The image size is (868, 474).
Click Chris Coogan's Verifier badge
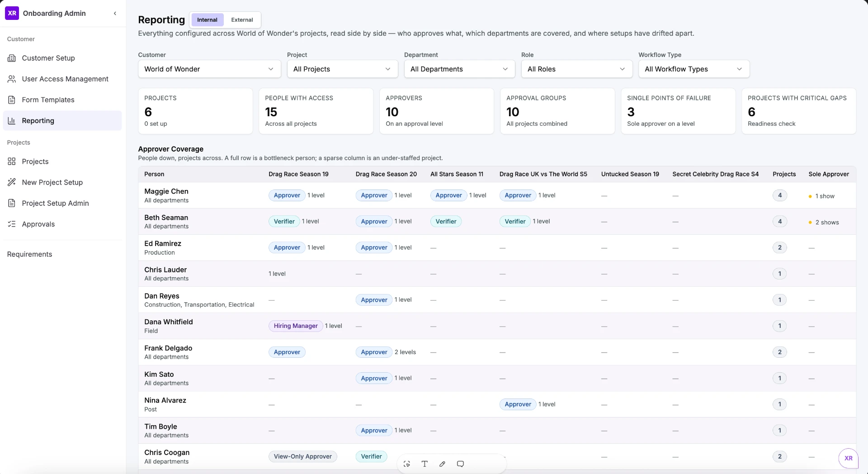tap(371, 457)
